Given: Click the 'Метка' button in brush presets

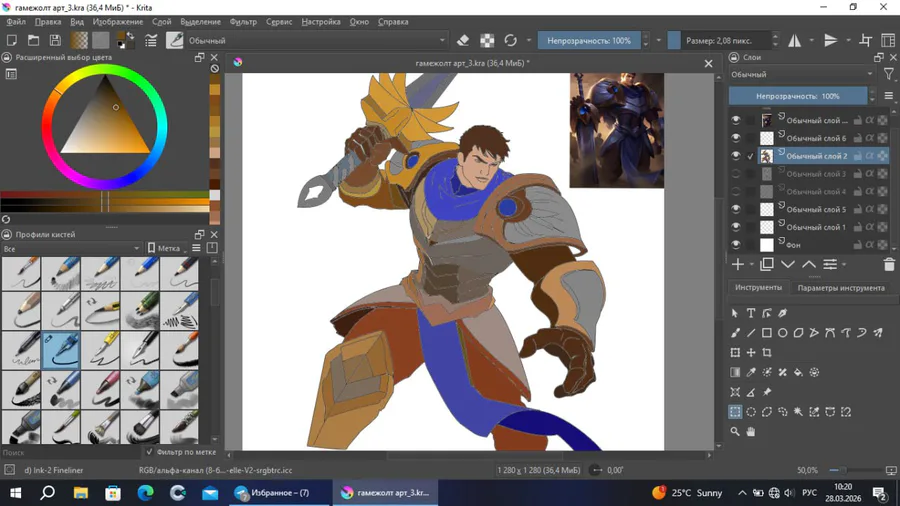Looking at the screenshot, I should 165,249.
